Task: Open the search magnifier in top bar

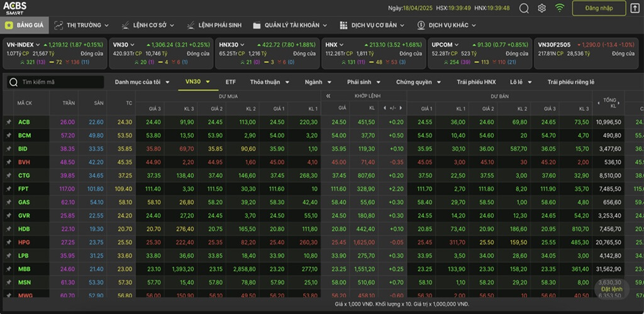Action: 524,8
